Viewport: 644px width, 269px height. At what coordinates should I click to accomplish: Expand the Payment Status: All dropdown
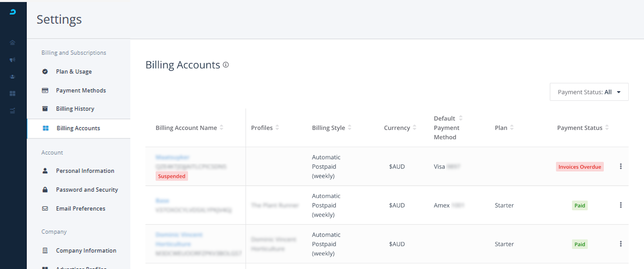click(x=588, y=92)
